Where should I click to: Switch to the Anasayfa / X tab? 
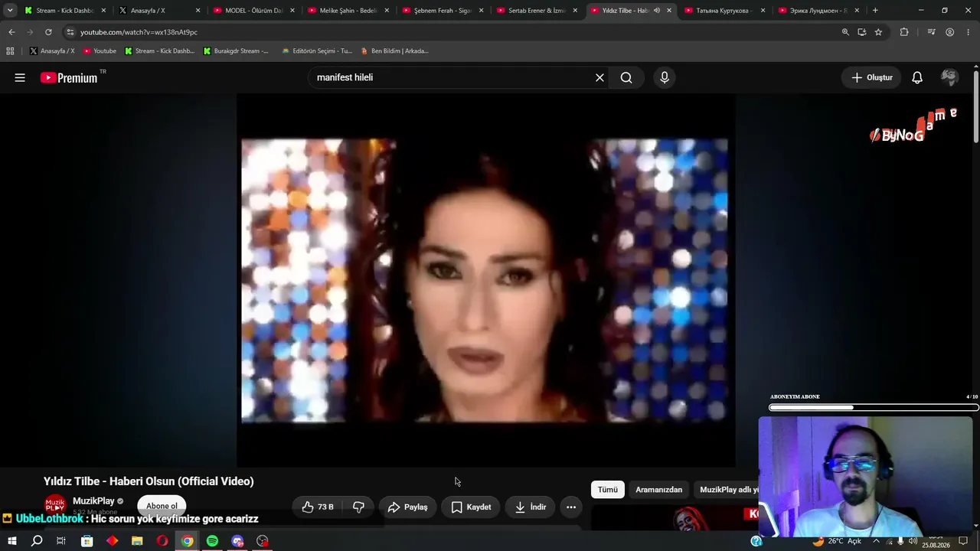click(x=159, y=11)
